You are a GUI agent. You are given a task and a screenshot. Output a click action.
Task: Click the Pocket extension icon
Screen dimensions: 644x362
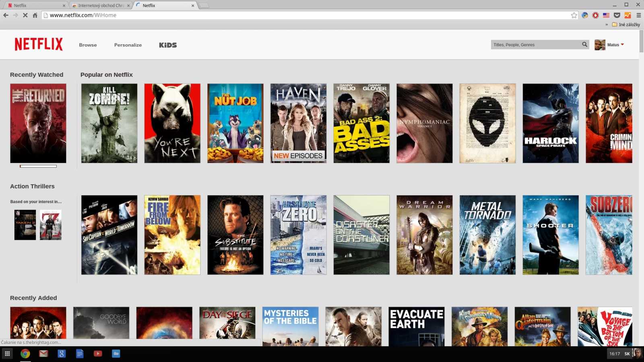pos(617,15)
